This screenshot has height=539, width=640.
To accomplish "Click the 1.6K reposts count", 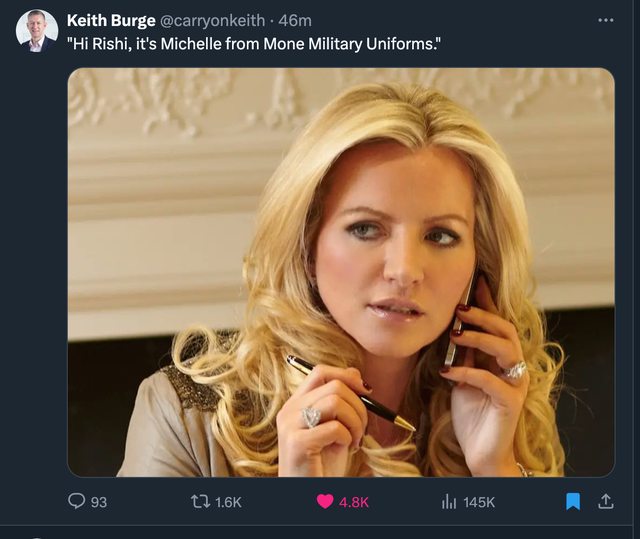I will click(x=228, y=502).
